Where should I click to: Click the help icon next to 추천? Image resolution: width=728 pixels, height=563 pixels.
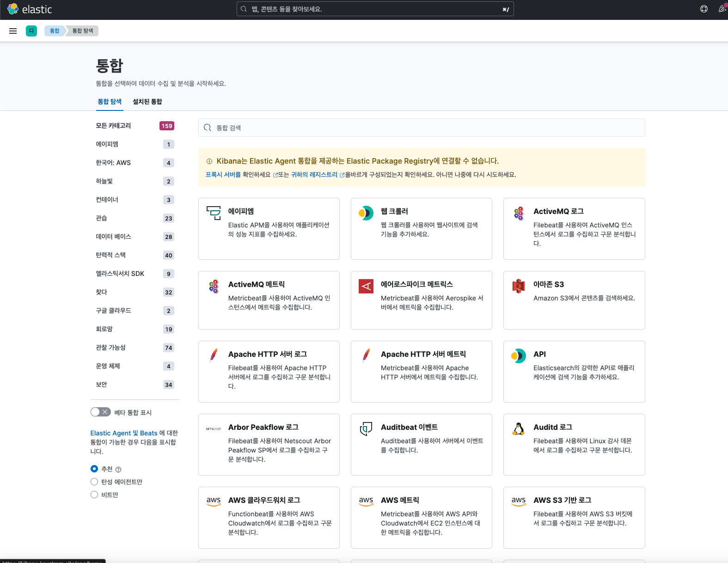[x=118, y=470]
